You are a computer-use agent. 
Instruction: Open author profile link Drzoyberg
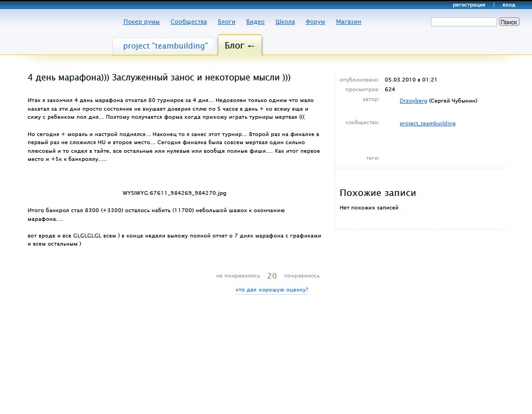click(413, 101)
